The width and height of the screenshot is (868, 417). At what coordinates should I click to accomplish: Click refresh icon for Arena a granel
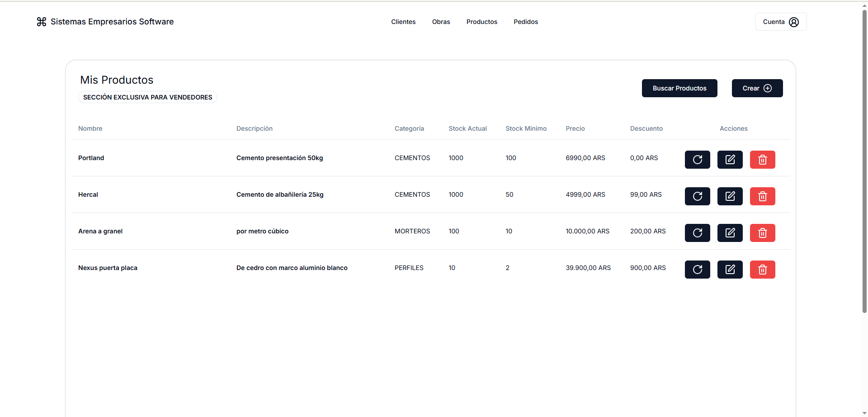coord(697,233)
